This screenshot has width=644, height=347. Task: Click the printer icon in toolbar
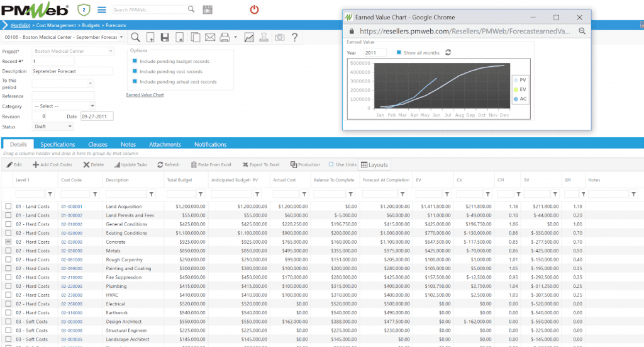pos(225,38)
